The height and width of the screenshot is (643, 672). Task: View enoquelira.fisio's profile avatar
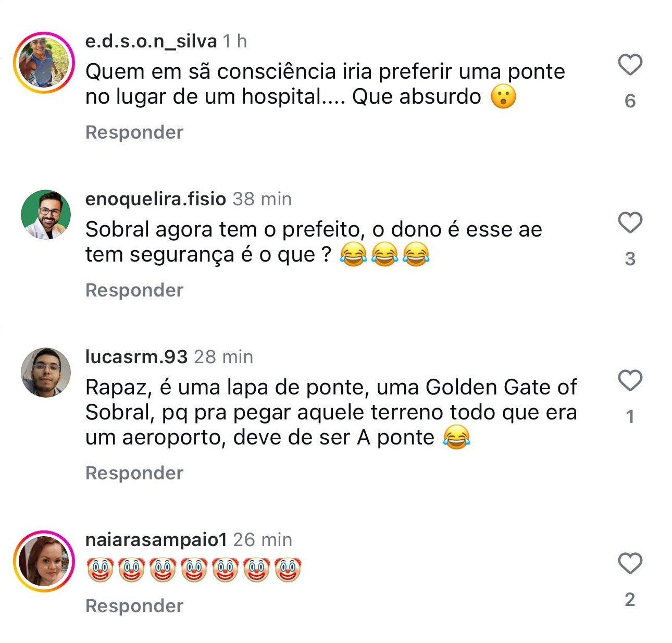point(46,215)
